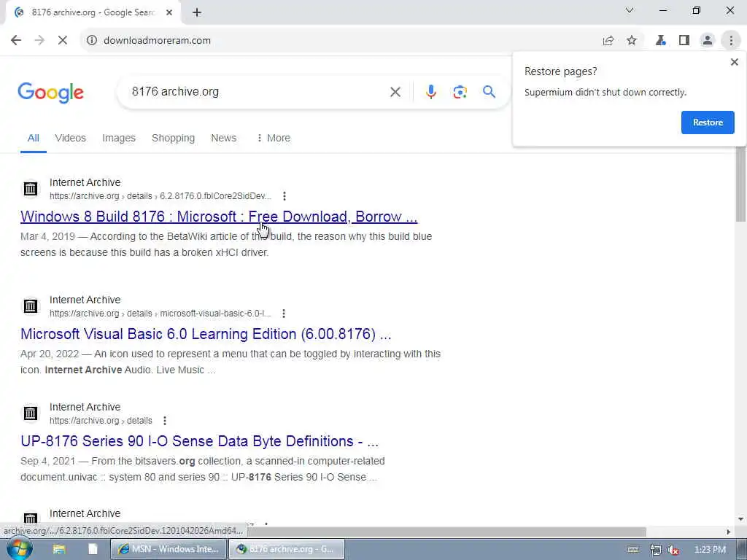Switch to the News tab
Screen dimensions: 747x560
pyautogui.click(x=223, y=138)
